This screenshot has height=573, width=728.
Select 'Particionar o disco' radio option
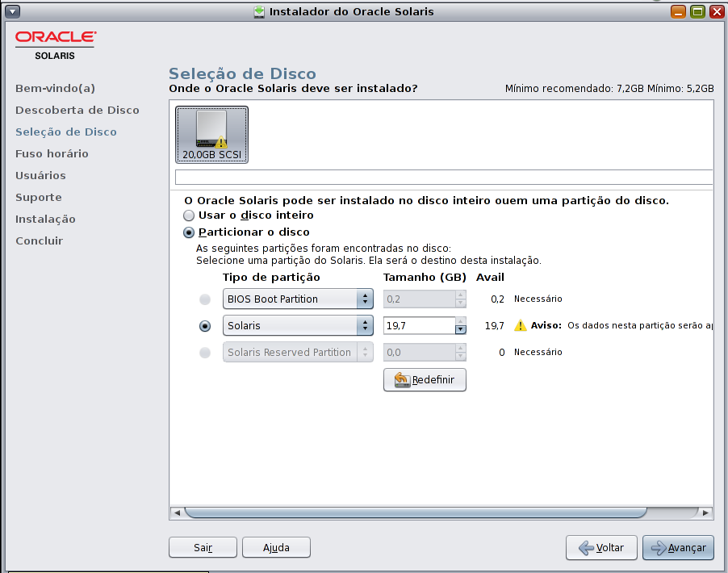click(x=189, y=232)
